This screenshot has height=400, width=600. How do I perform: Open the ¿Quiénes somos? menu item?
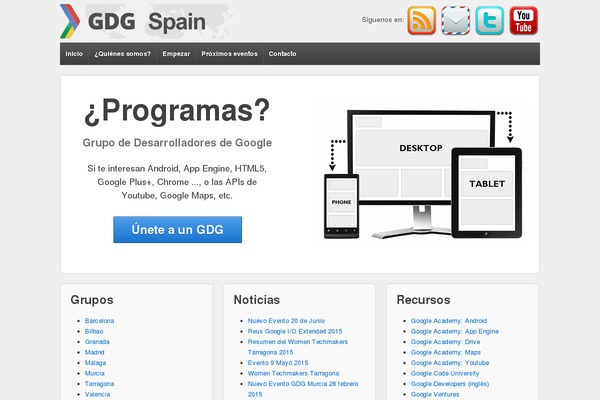pos(122,54)
